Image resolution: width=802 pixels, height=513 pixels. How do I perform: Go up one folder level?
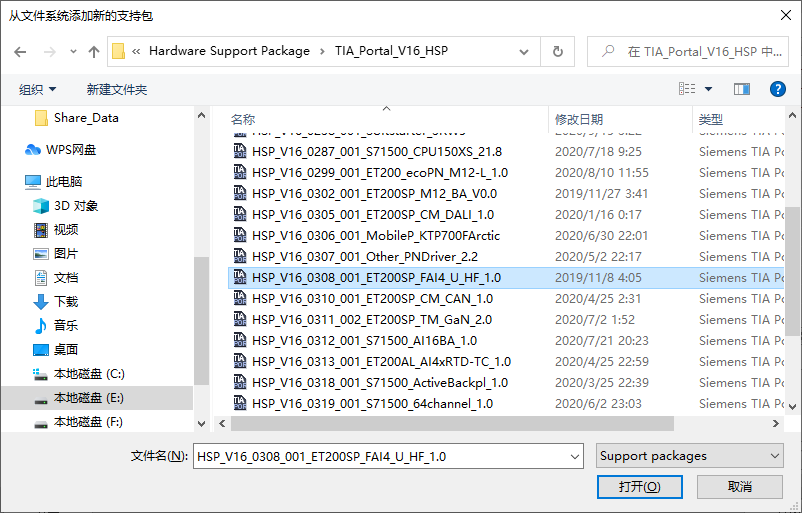pyautogui.click(x=94, y=52)
